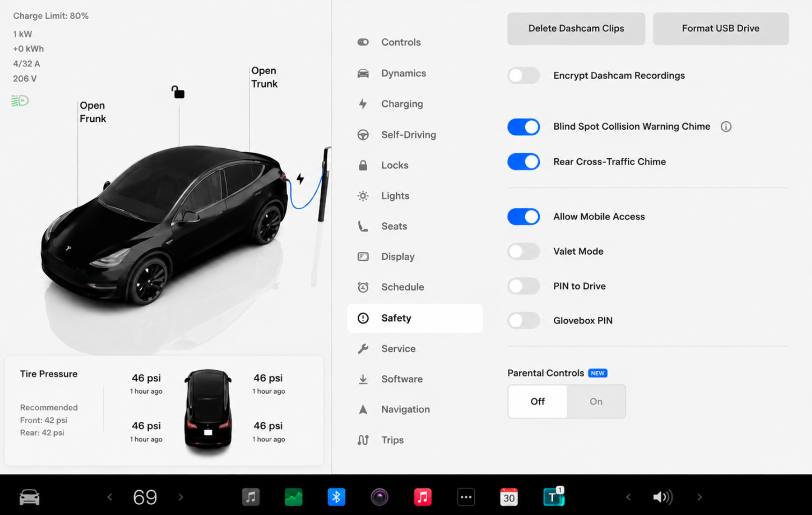Click the Navigation arrow icon in sidebar
This screenshot has height=515, width=812.
pyautogui.click(x=363, y=410)
